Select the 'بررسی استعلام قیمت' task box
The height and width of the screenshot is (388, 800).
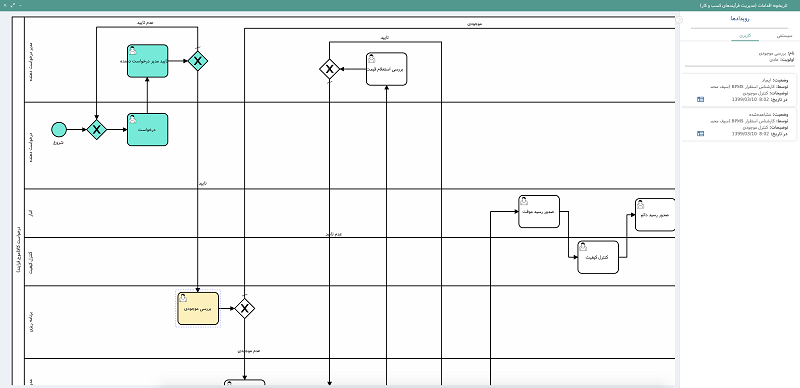[x=387, y=69]
